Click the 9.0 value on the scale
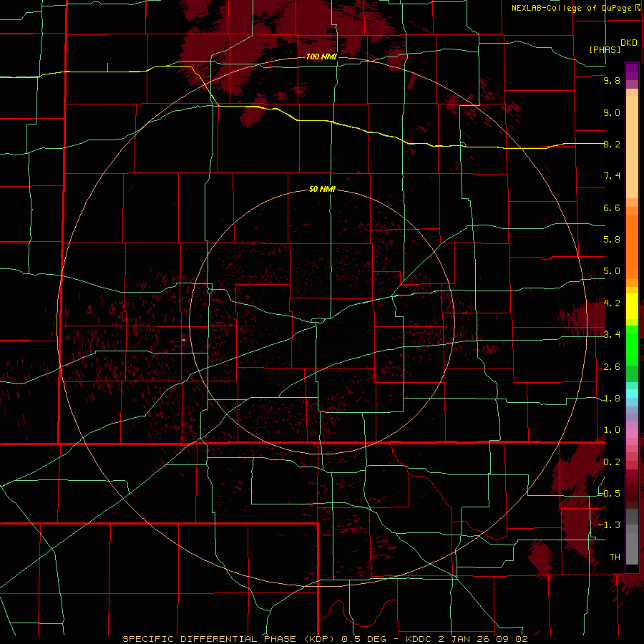The height and width of the screenshot is (644, 644). 612,112
